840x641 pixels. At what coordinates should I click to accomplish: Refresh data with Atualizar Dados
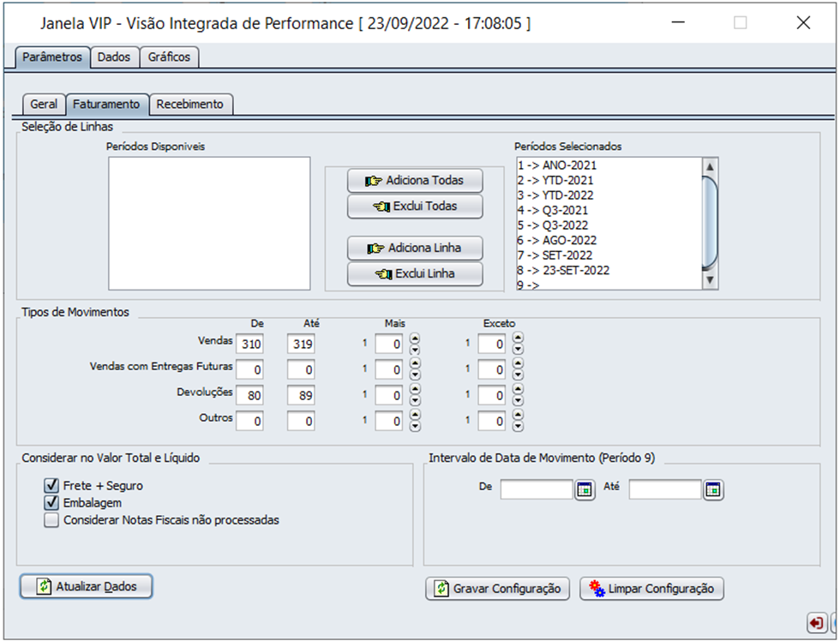click(86, 587)
